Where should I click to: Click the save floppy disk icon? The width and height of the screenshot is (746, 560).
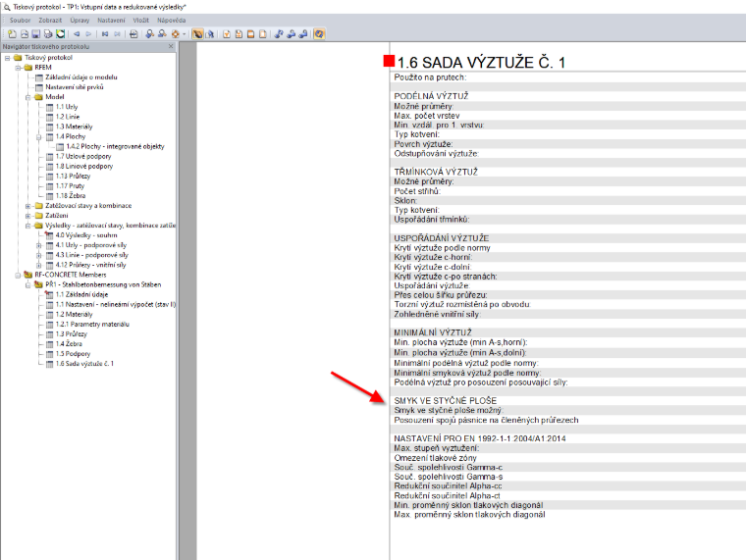click(36, 33)
